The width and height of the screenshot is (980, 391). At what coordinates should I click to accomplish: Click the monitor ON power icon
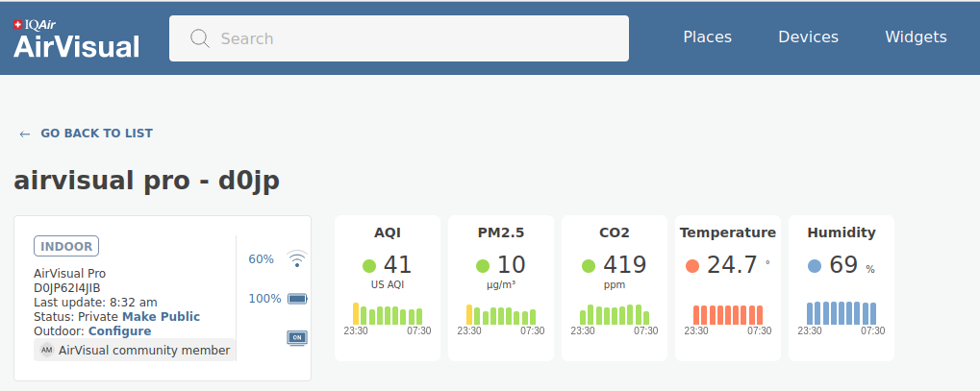[297, 337]
